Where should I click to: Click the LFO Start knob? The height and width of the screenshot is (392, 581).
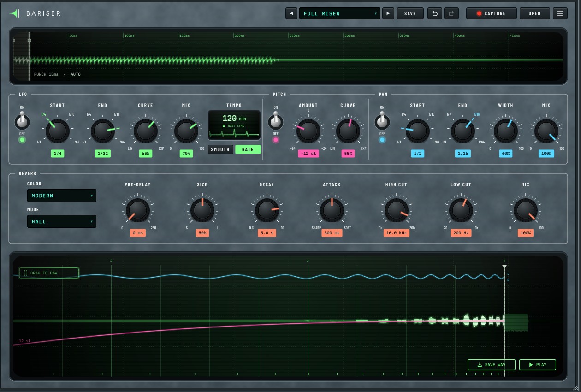point(57,131)
